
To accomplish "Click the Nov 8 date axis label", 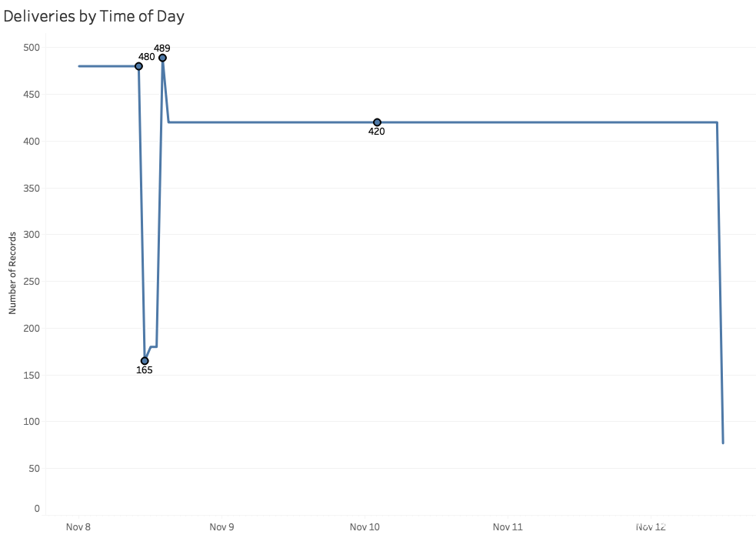I will point(78,527).
